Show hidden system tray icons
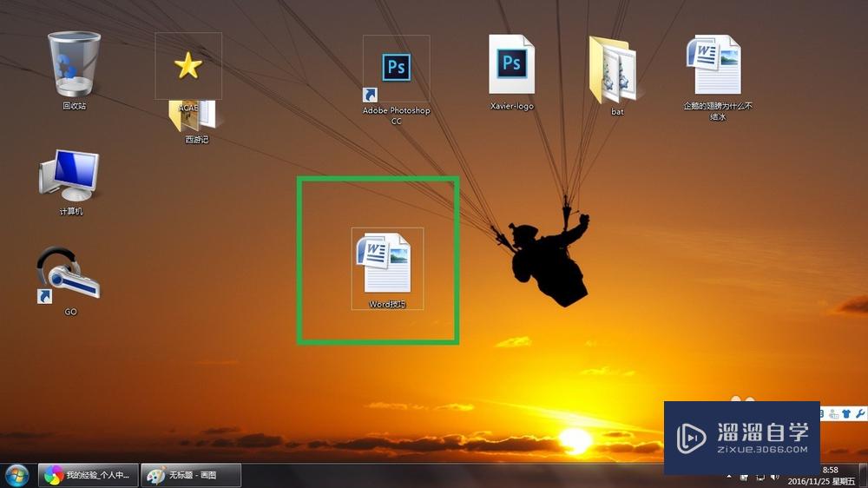The width and height of the screenshot is (868, 488). [x=729, y=477]
